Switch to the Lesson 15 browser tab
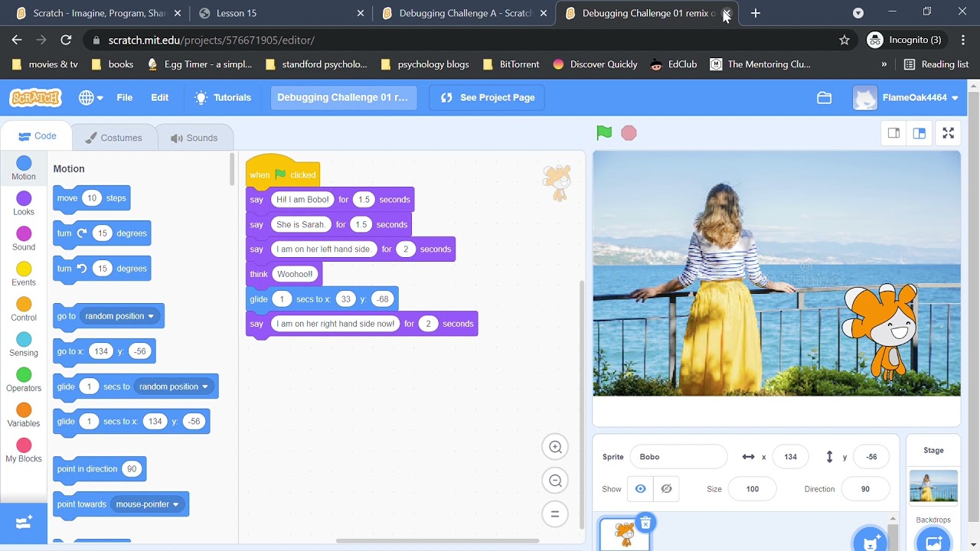Viewport: 980px width, 551px height. pyautogui.click(x=281, y=13)
